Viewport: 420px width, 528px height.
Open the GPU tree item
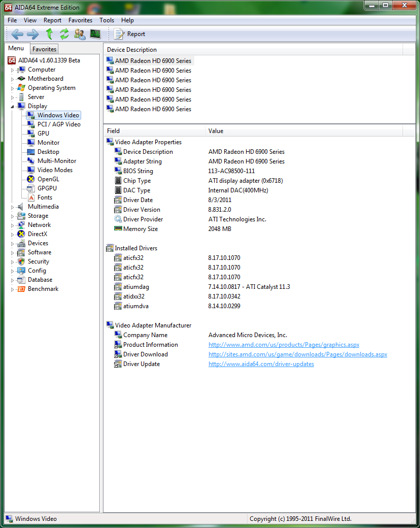(x=43, y=134)
